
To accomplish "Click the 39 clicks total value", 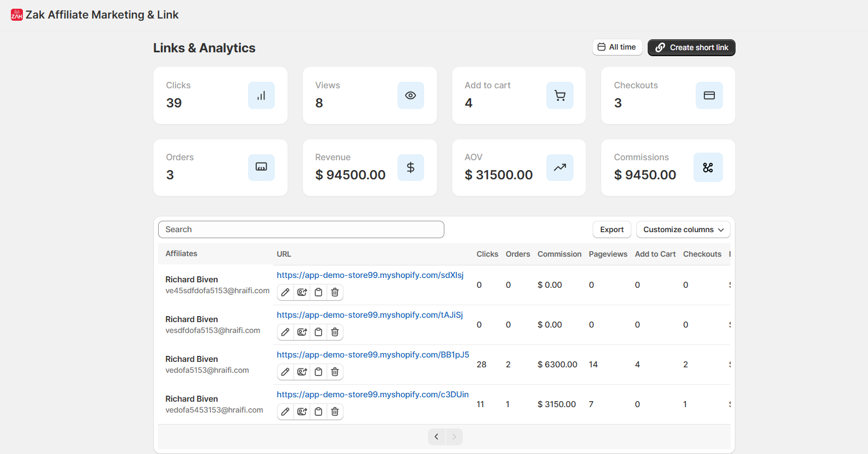I will click(174, 103).
